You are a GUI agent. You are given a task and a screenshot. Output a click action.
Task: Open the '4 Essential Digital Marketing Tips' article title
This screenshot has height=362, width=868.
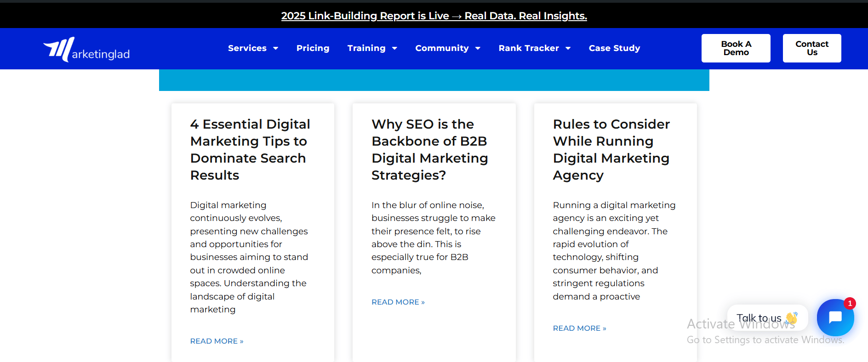tap(250, 150)
